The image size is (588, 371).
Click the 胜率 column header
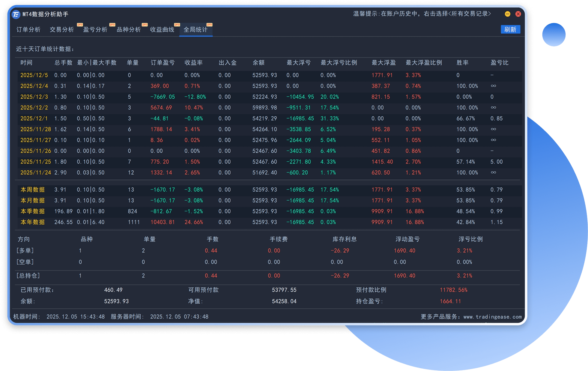tap(462, 63)
